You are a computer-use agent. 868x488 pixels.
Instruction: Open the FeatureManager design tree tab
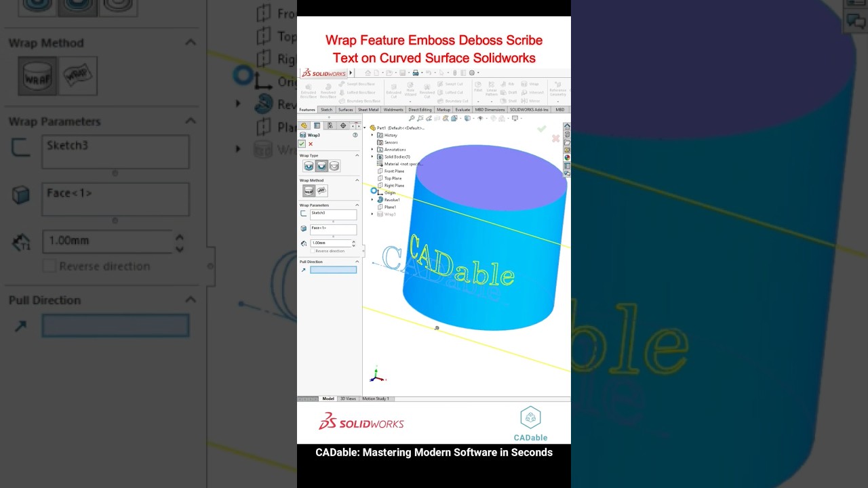click(x=304, y=125)
